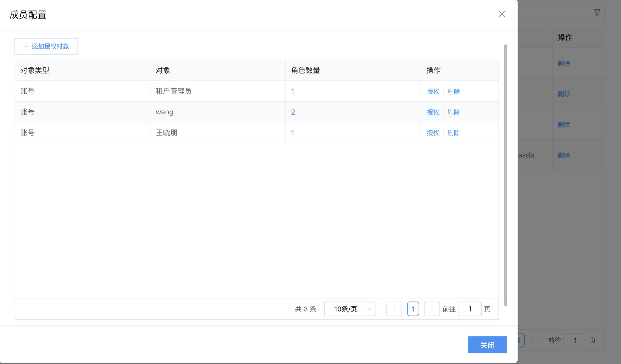Click the 前往 page input in dialog
621x364 pixels.
pyautogui.click(x=470, y=309)
